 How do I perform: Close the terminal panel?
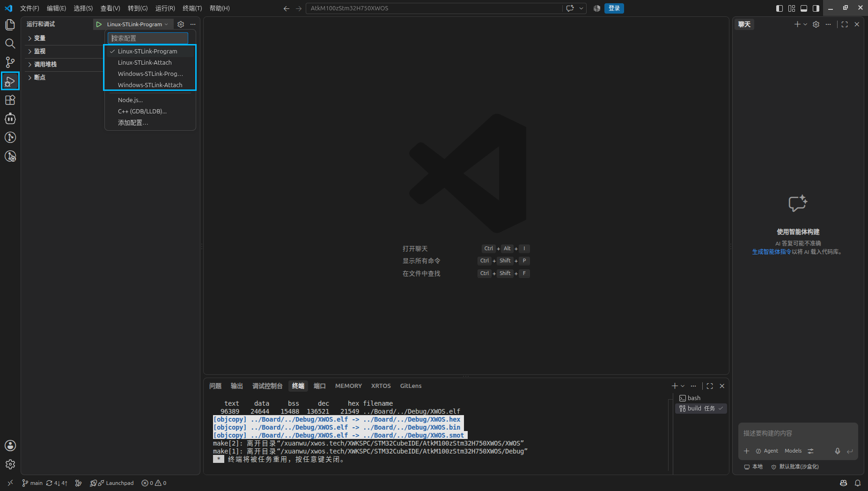coord(722,386)
